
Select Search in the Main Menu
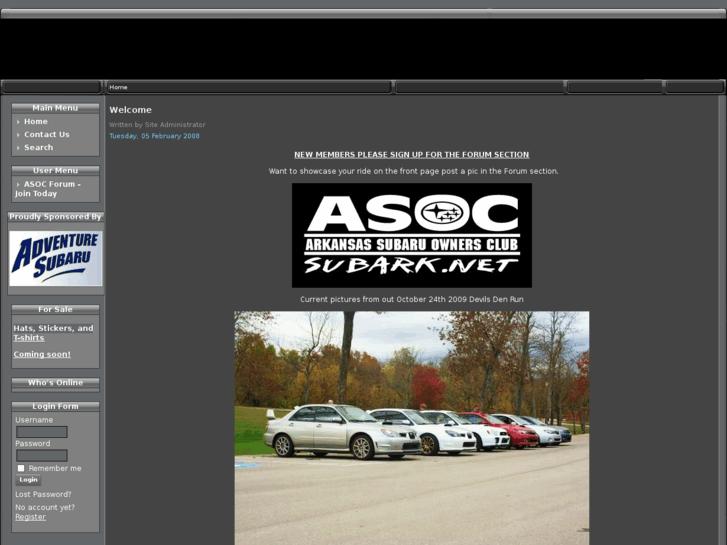point(39,147)
